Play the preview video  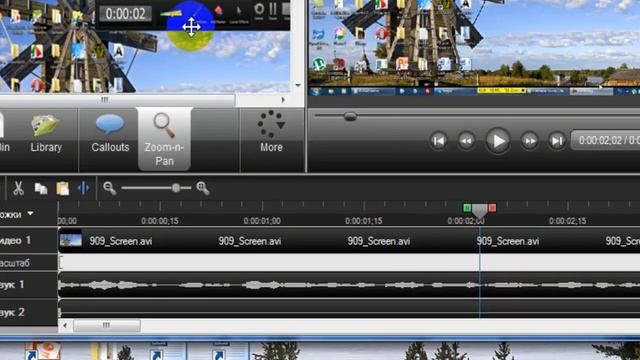click(498, 141)
